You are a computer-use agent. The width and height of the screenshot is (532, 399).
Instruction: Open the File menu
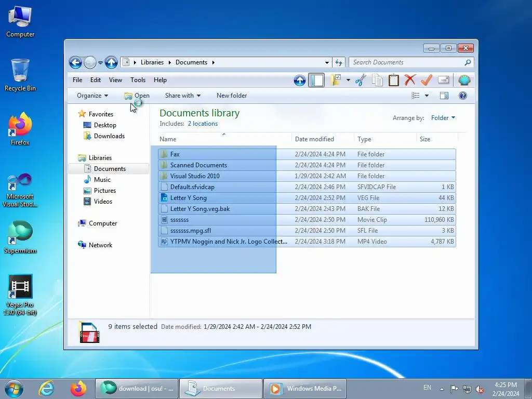(x=77, y=80)
